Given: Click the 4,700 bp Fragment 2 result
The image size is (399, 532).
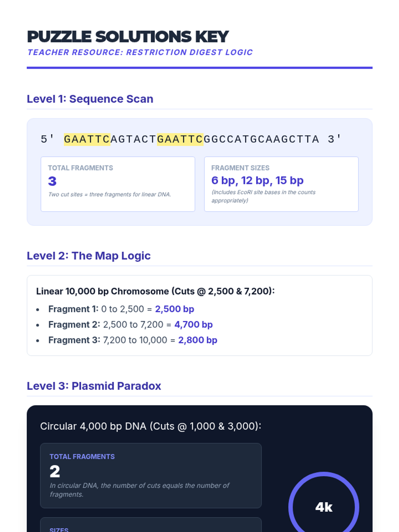Looking at the screenshot, I should (x=194, y=325).
